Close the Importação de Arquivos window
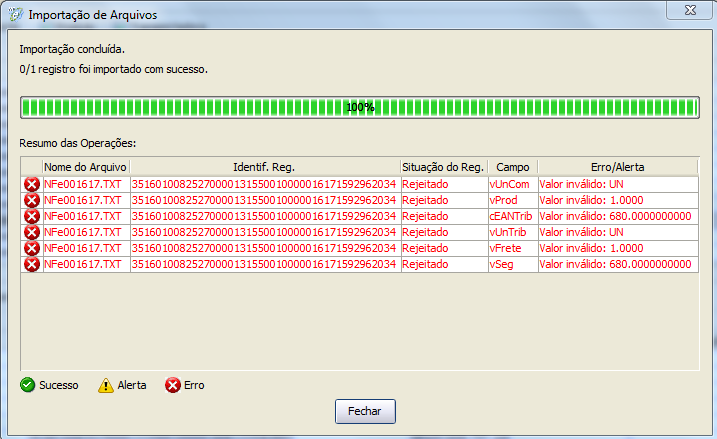 pyautogui.click(x=690, y=10)
